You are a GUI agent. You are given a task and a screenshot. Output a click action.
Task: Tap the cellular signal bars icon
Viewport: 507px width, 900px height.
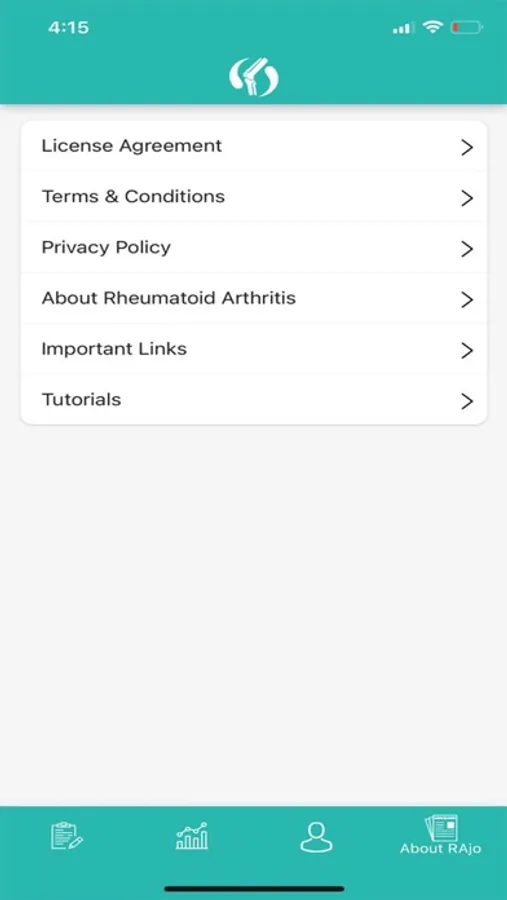[x=404, y=27]
